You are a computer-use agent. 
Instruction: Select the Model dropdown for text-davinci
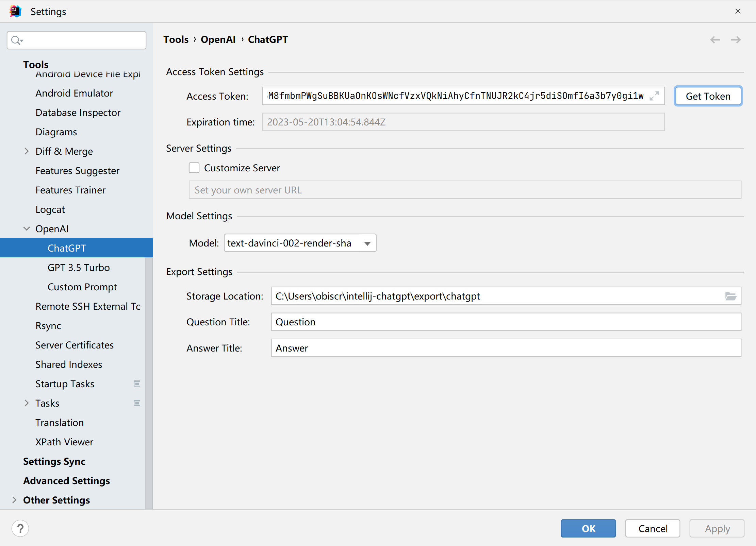point(299,243)
